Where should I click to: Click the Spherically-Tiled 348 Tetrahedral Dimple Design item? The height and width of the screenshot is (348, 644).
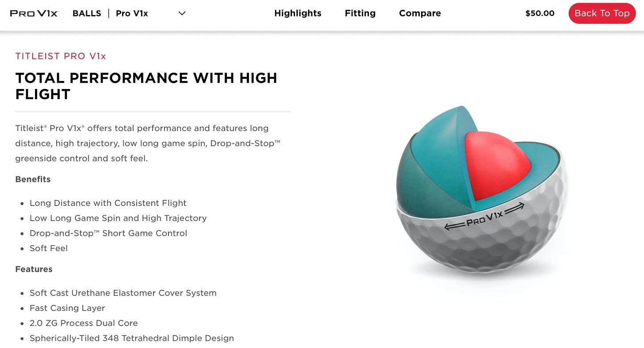click(x=132, y=338)
